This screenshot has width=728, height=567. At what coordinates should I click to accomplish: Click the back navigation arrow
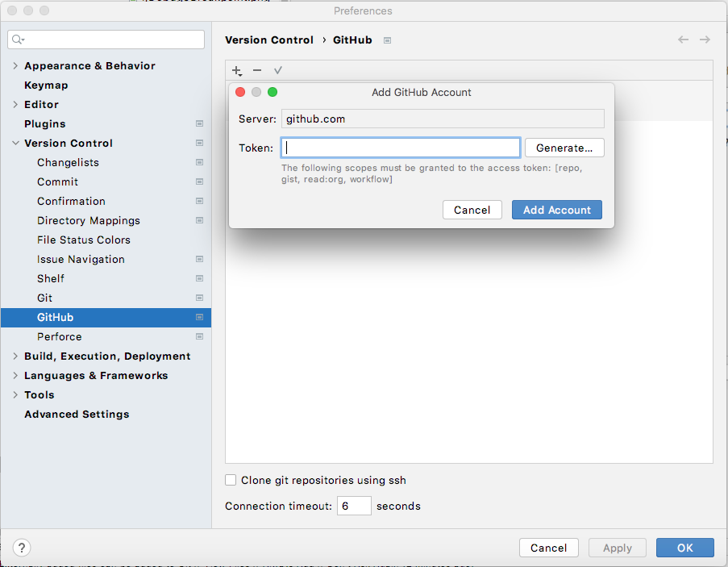point(682,39)
